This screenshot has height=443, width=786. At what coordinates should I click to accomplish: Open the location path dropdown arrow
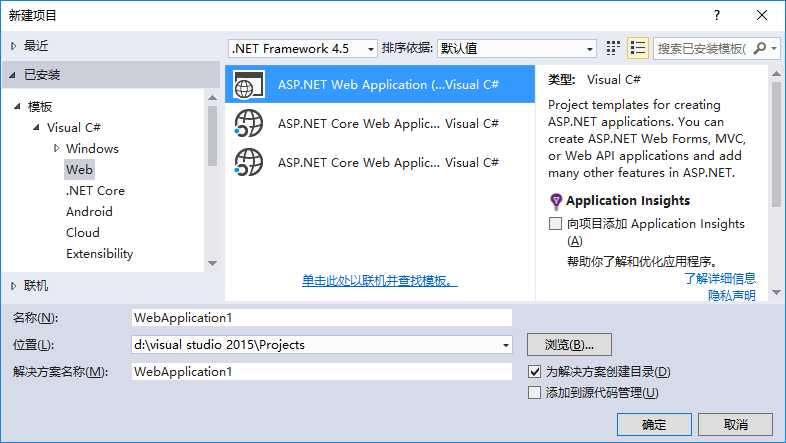coord(505,345)
